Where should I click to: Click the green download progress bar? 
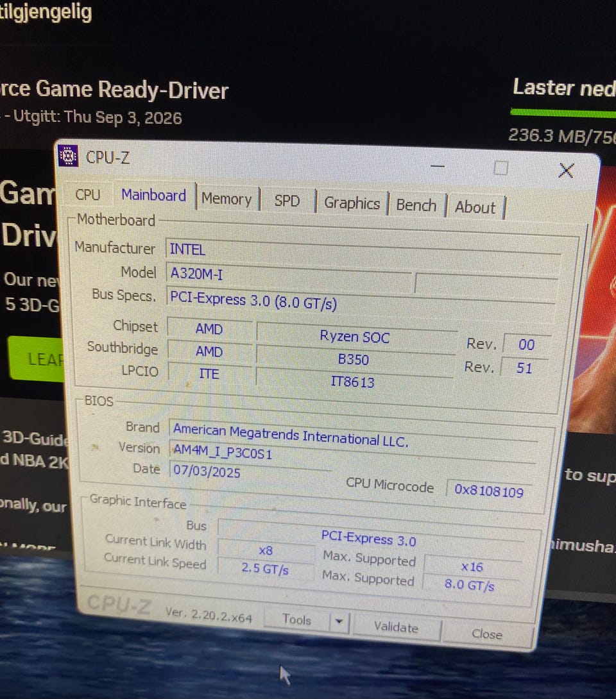pos(563,114)
